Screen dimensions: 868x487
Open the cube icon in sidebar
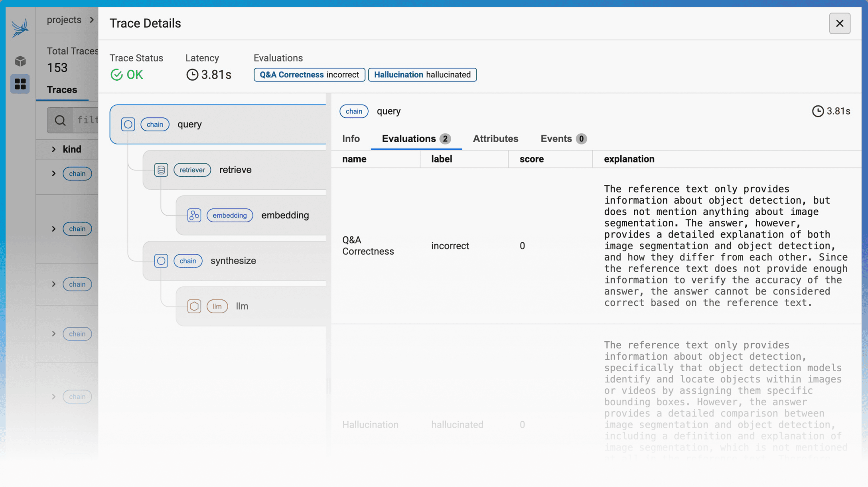tap(20, 61)
